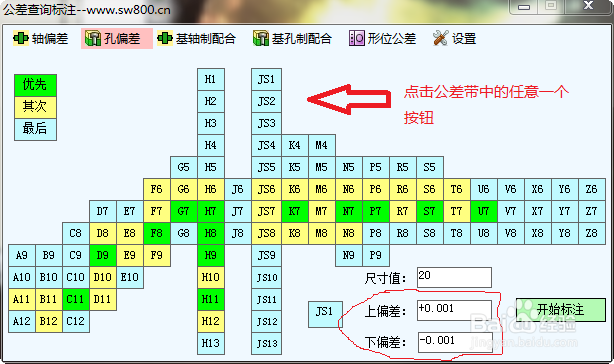Choose tolerance zone E10
The image size is (614, 364).
click(x=130, y=278)
